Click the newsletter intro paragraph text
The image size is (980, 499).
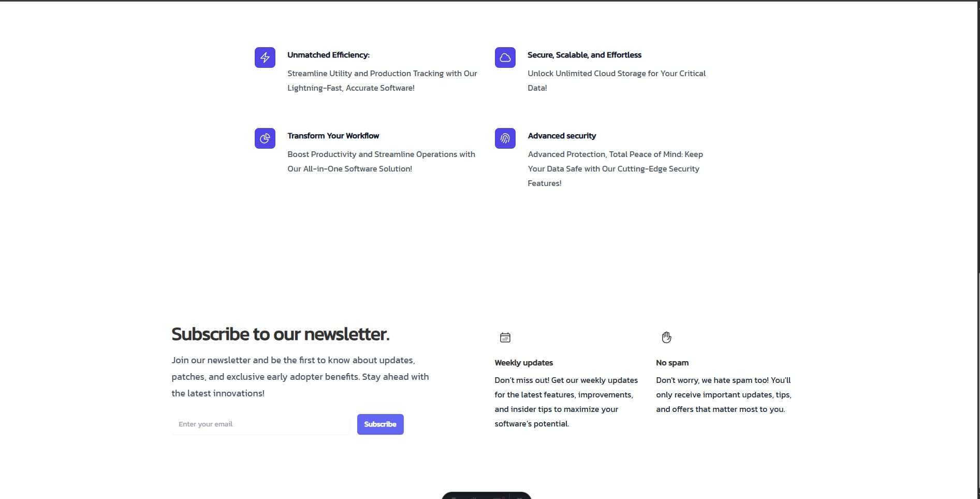(300, 377)
